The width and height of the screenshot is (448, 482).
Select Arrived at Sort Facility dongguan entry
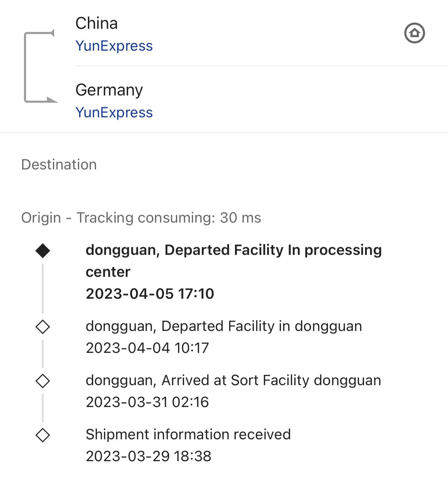(233, 380)
